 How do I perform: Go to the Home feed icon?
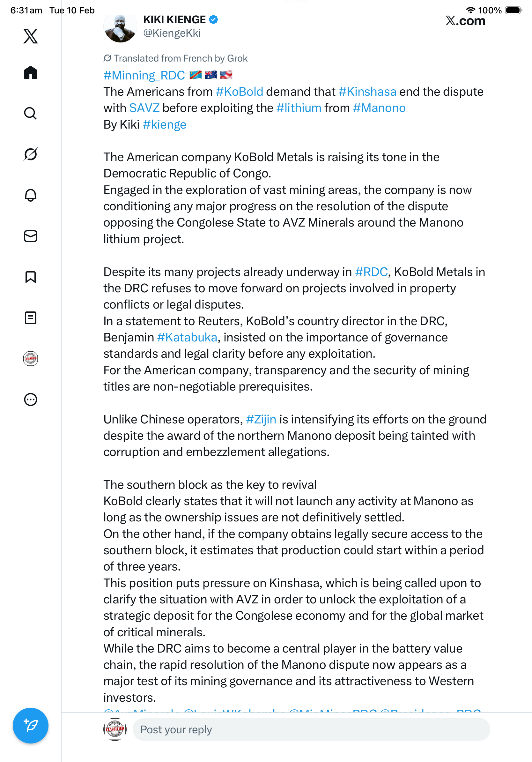(x=31, y=72)
